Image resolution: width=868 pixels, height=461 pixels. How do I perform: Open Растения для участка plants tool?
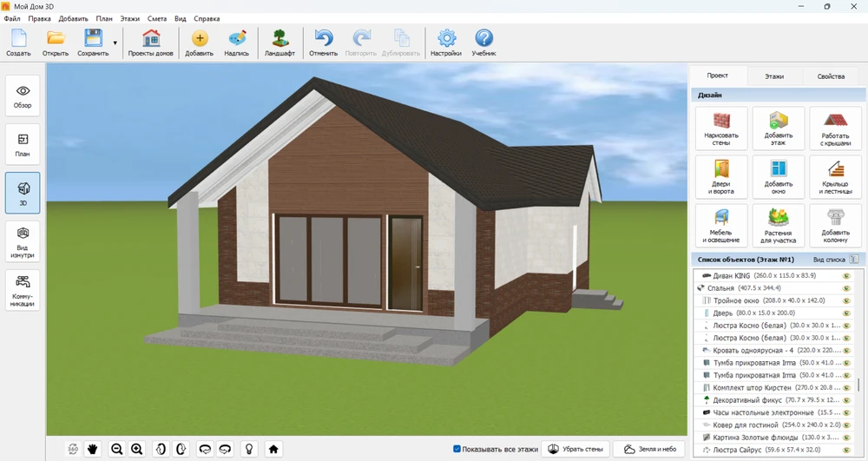(778, 226)
